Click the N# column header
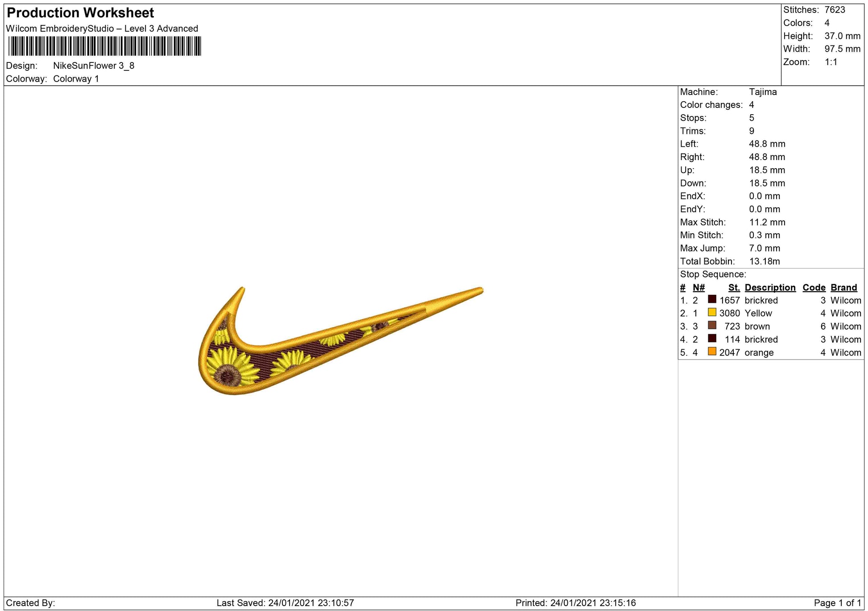868x611 pixels. [699, 288]
